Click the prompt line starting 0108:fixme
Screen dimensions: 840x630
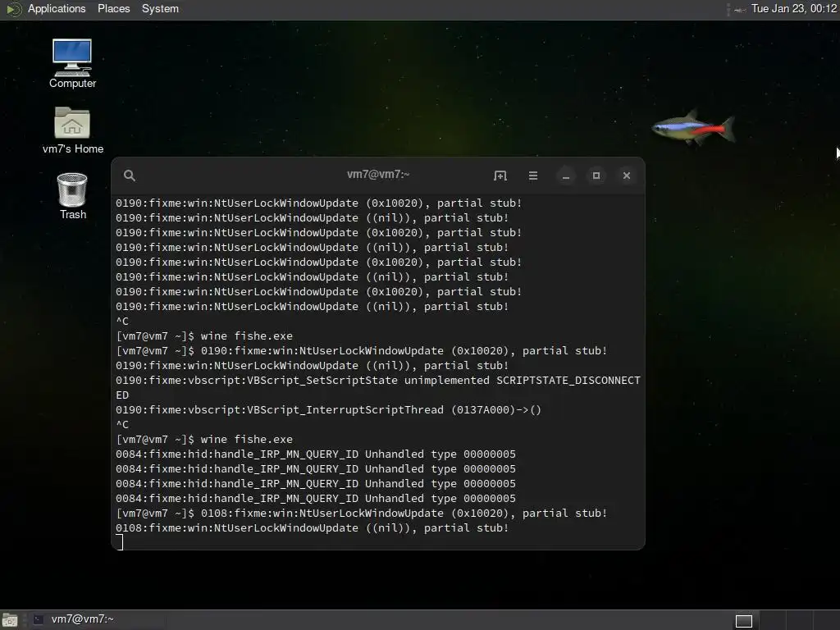click(362, 514)
